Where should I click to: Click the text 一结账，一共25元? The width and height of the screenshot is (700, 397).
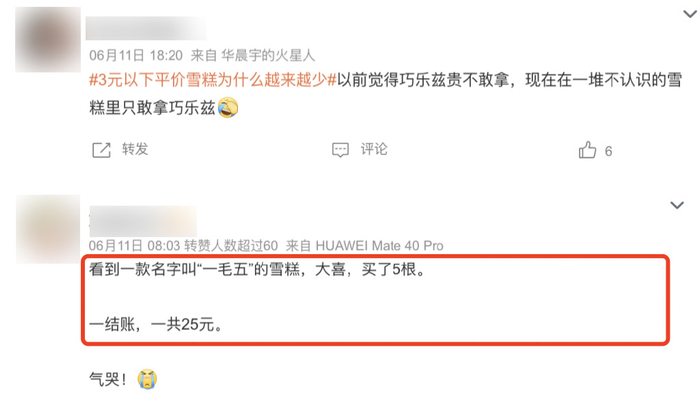tap(156, 325)
